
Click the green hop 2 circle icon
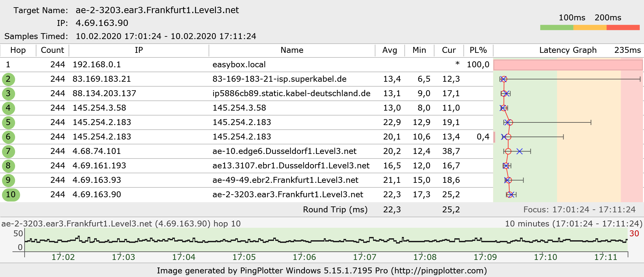point(8,79)
